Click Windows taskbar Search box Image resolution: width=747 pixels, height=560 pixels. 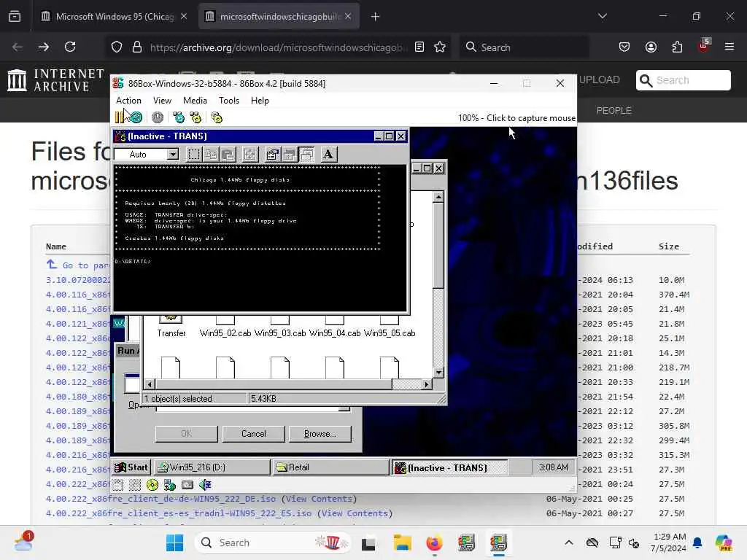273,542
